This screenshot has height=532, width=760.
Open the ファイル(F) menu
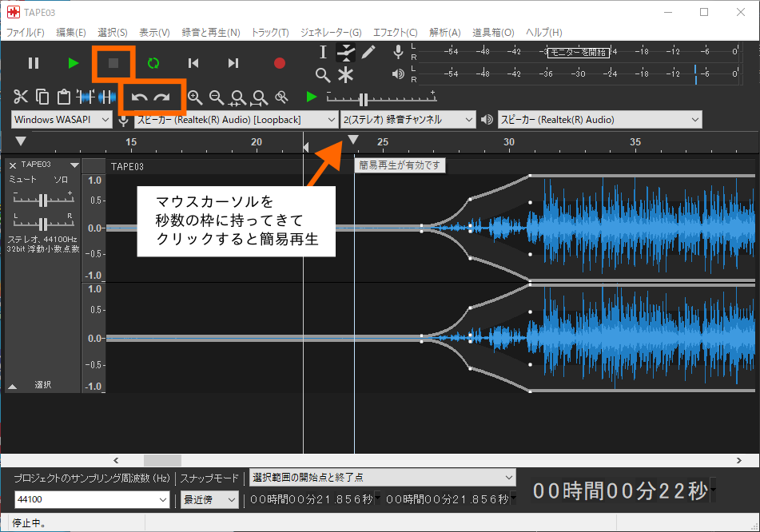point(26,33)
